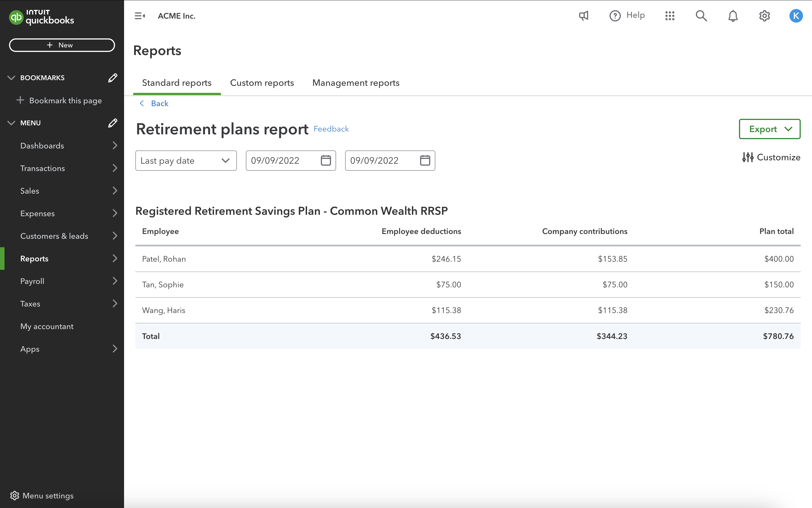The width and height of the screenshot is (812, 508).
Task: Click the end date input field
Action: (x=390, y=161)
